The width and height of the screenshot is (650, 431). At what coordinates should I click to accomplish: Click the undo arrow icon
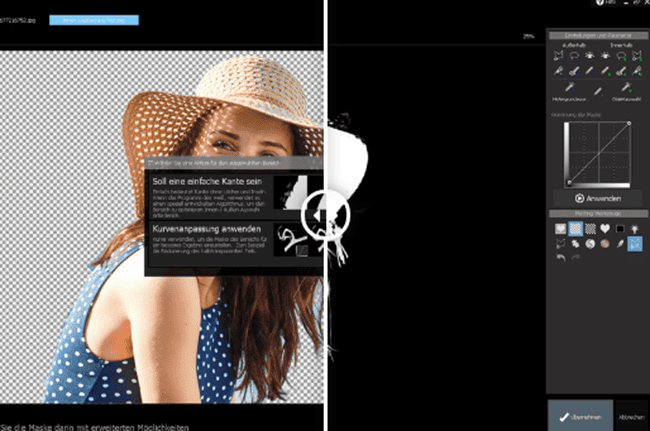pos(560,259)
